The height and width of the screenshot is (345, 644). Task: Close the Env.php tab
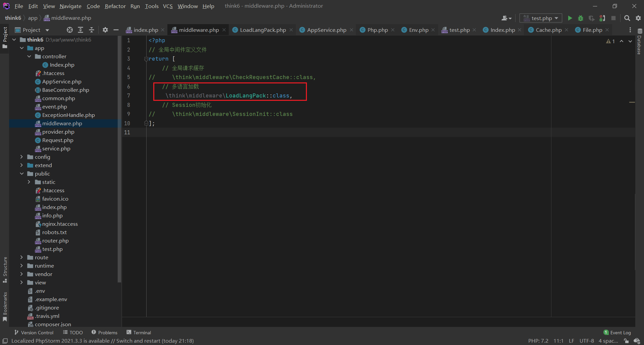[x=433, y=30]
